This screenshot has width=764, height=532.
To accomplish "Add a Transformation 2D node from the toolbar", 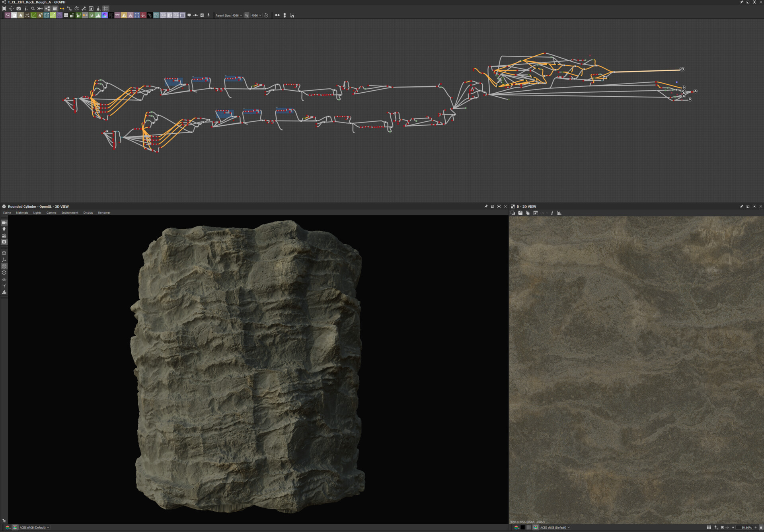I will tap(46, 15).
